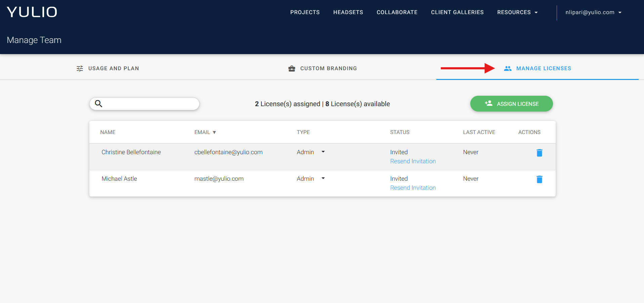The height and width of the screenshot is (303, 644).
Task: Open the Projects page
Action: click(x=305, y=12)
